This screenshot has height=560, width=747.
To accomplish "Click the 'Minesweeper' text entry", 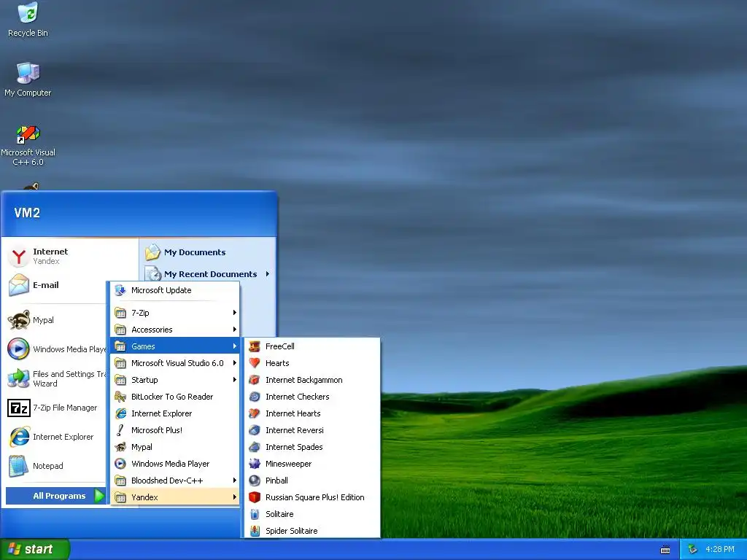I will coord(288,464).
